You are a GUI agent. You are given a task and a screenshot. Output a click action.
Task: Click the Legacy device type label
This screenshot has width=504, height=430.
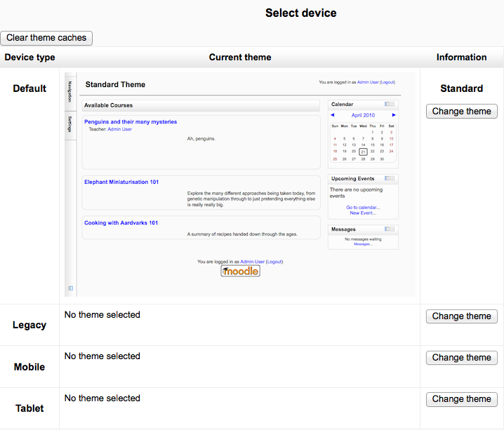tap(29, 325)
